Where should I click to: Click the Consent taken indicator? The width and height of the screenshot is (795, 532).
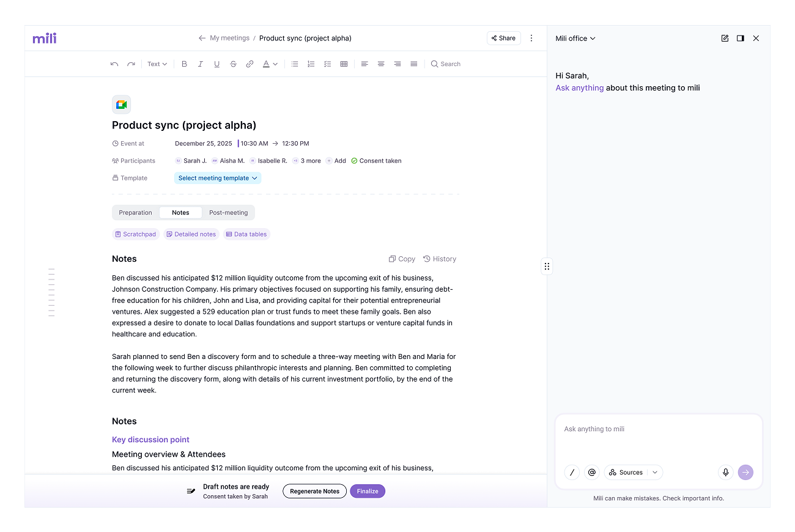[376, 161]
